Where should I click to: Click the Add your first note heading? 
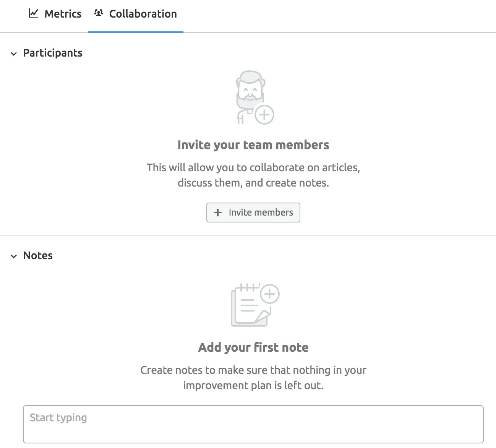pyautogui.click(x=253, y=347)
